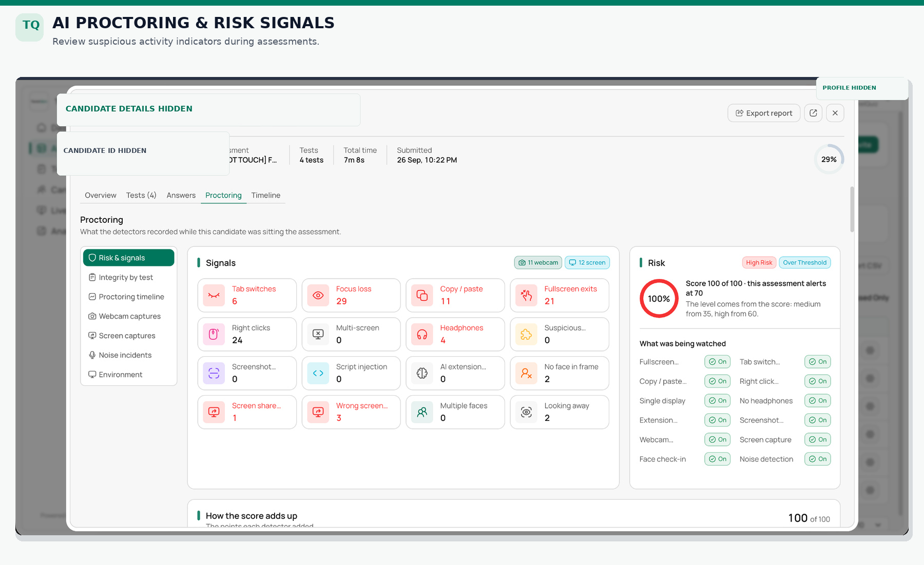Open Webcam captures section
This screenshot has height=565, width=924.
click(x=129, y=316)
